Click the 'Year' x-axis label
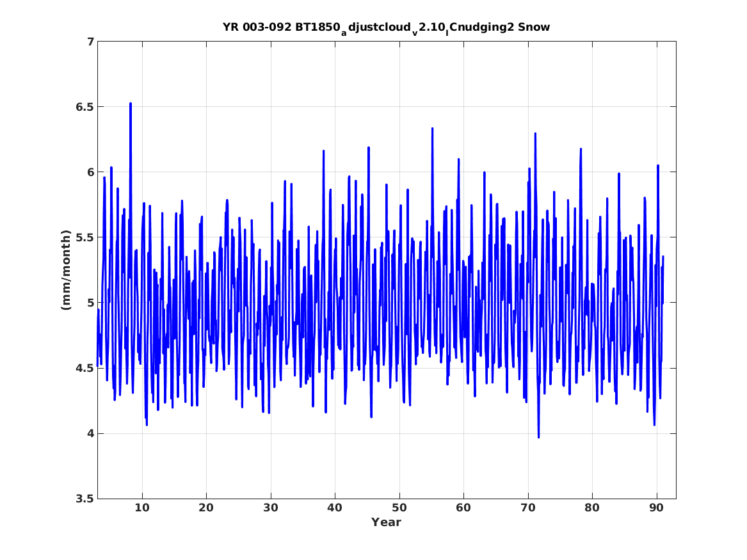This screenshot has width=747, height=560. 387,522
